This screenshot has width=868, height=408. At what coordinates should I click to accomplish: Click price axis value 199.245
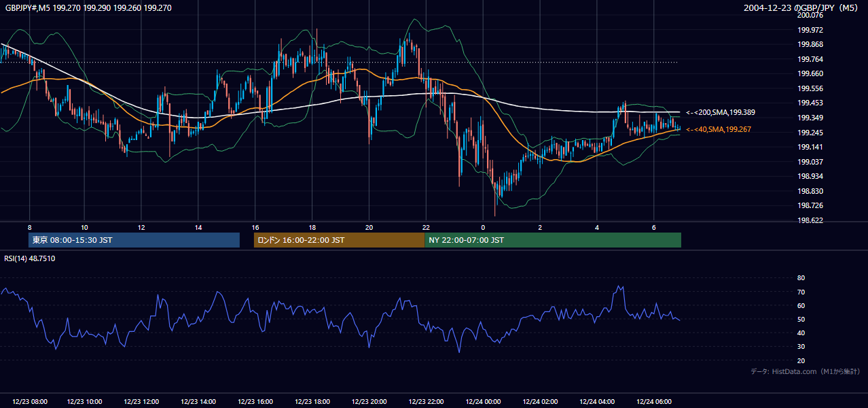(810, 133)
